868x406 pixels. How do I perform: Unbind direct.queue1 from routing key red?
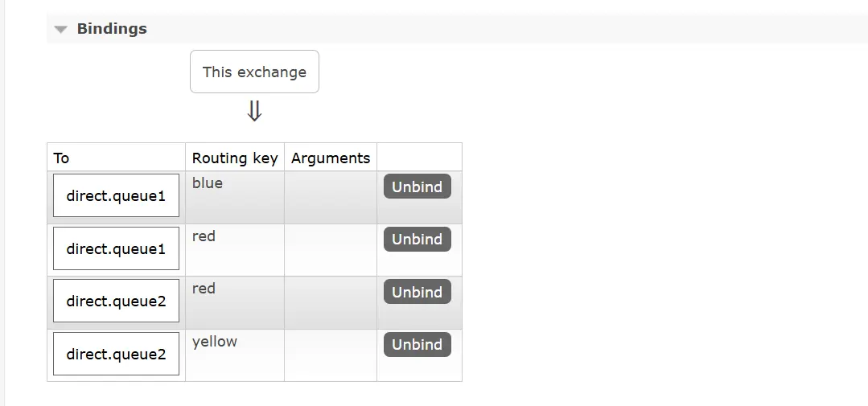coord(417,240)
